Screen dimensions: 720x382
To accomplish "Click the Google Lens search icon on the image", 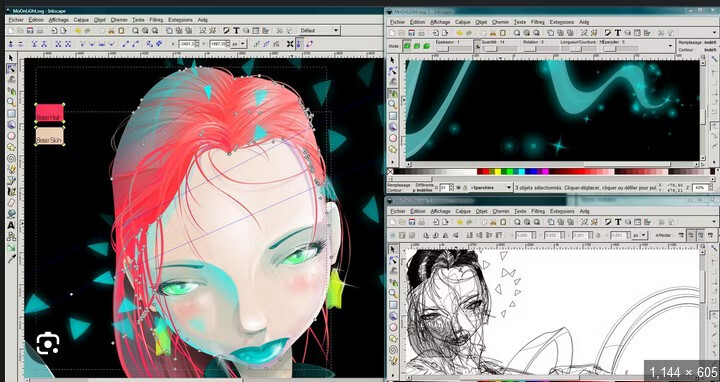I will click(48, 343).
